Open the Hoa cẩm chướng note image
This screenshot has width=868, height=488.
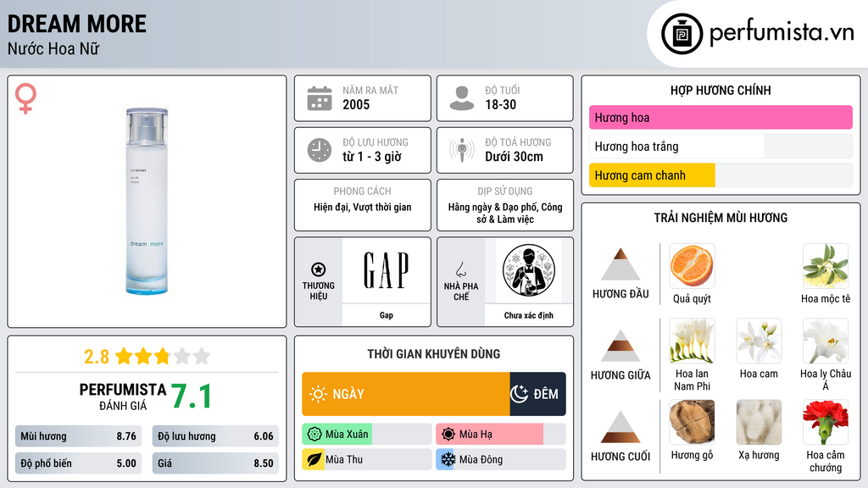(x=826, y=422)
